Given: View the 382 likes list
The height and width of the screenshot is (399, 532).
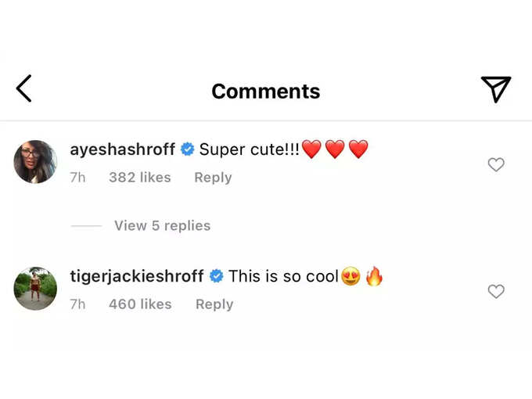Looking at the screenshot, I should coord(140,178).
